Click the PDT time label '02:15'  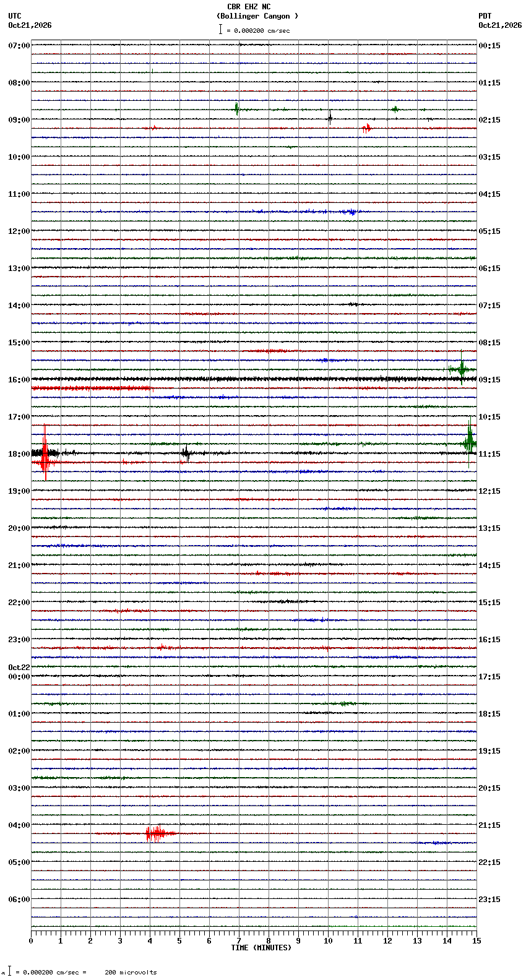point(489,120)
